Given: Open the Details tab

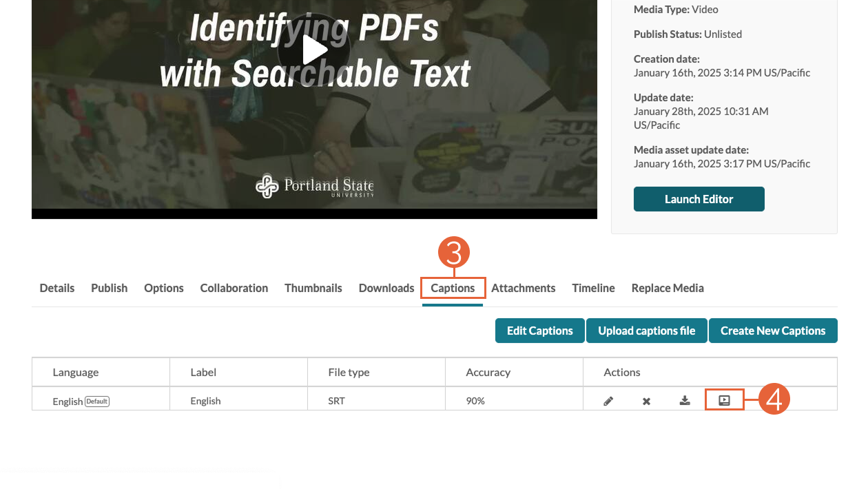Looking at the screenshot, I should pyautogui.click(x=56, y=288).
